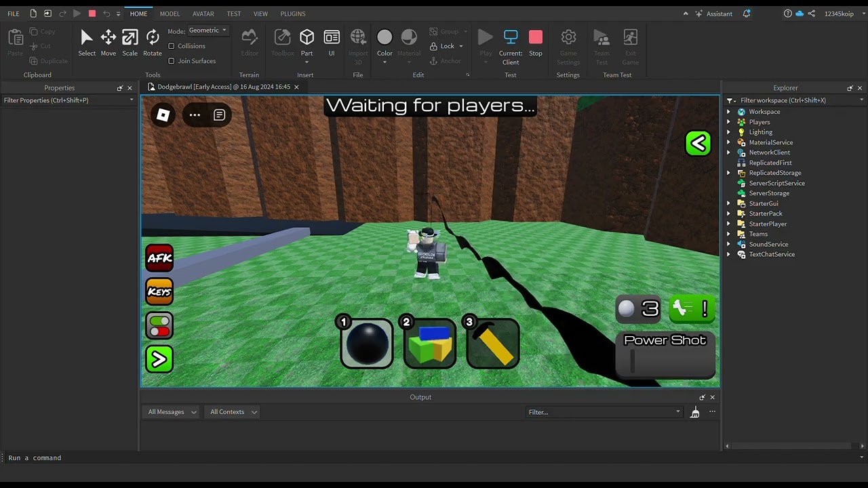Switch to the VIEW ribbon tab
Viewport: 868px width, 488px height.
tap(260, 14)
